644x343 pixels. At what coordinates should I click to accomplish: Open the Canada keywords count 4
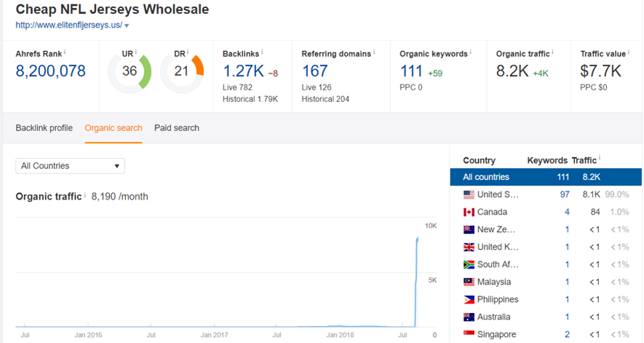[x=567, y=212]
